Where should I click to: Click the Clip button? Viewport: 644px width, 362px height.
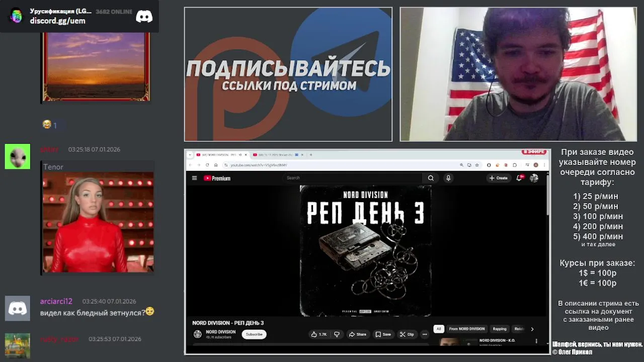point(407,334)
